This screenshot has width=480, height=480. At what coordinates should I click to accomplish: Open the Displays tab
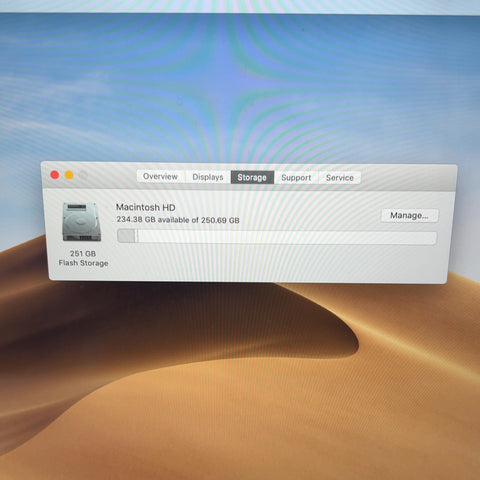pos(208,177)
